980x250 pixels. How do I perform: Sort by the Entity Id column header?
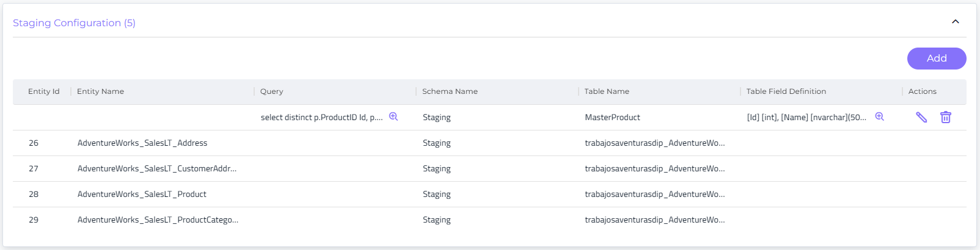click(43, 91)
